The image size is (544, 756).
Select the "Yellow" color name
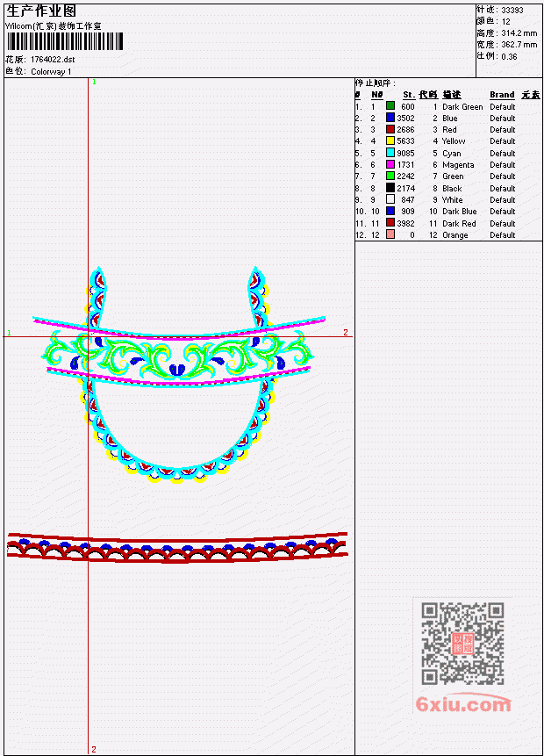point(454,140)
